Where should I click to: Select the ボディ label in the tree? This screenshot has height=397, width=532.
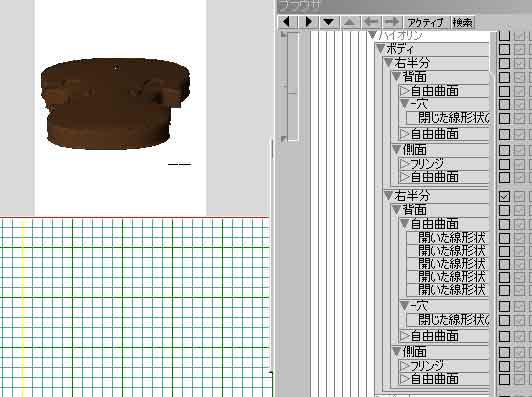tap(399, 49)
